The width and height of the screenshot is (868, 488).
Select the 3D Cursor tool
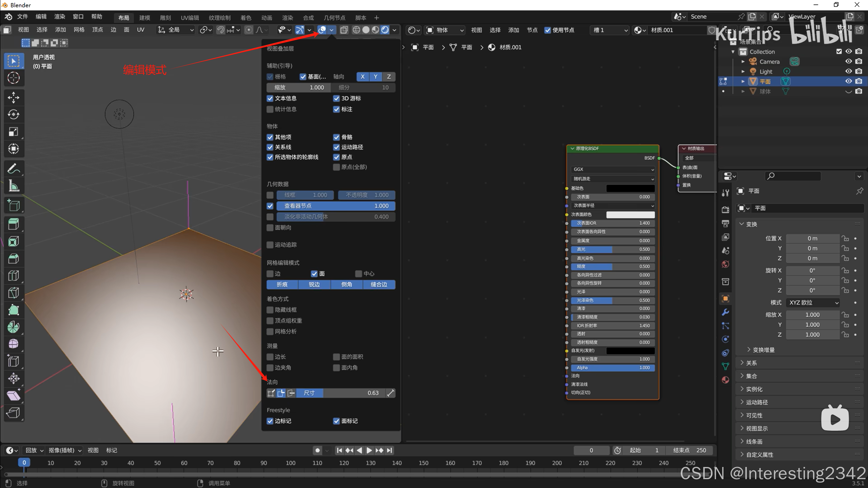coord(14,78)
